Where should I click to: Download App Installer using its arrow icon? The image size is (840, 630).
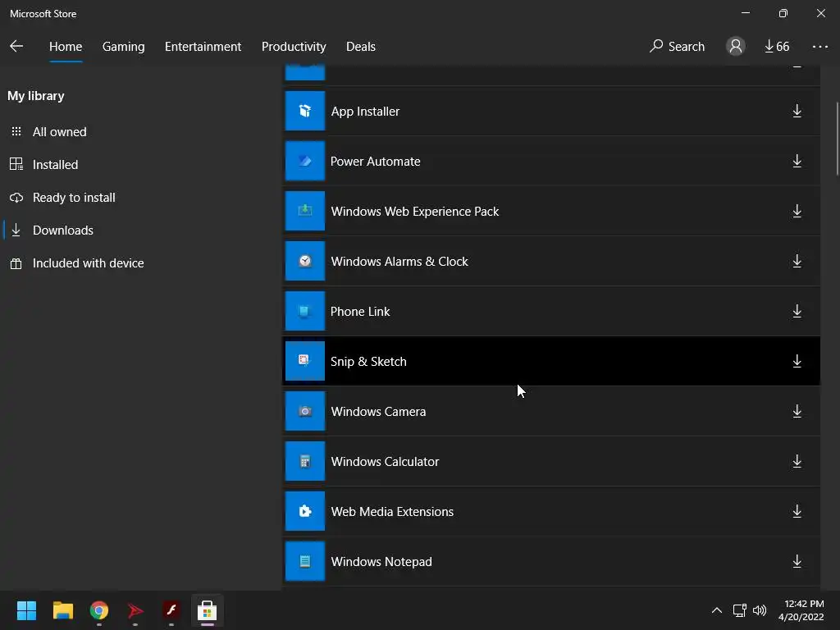click(x=797, y=111)
